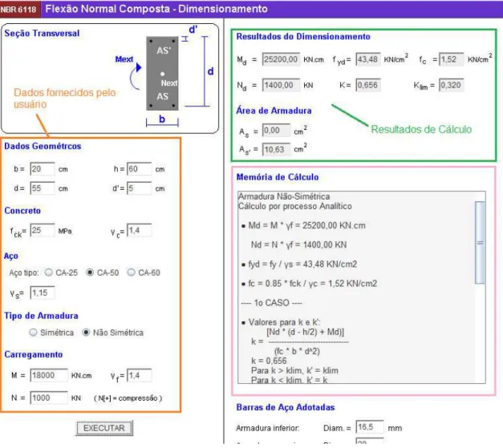Click 'Memória de Cálculo' heading
This screenshot has width=503, height=448.
tap(278, 177)
